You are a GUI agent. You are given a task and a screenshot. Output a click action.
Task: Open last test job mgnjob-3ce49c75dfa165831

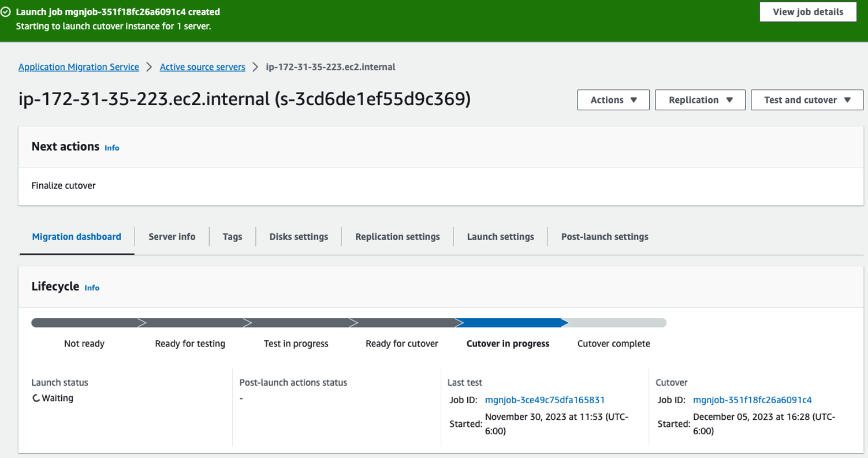(545, 400)
